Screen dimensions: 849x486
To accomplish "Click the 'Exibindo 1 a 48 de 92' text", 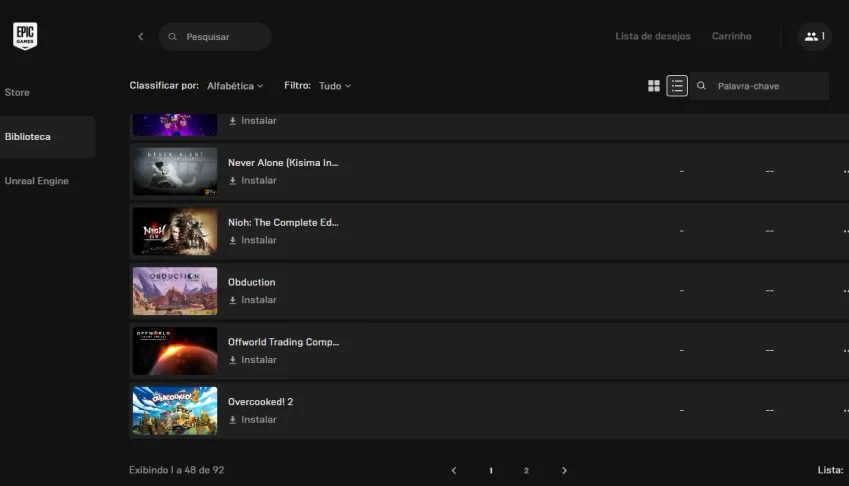I will tap(177, 470).
